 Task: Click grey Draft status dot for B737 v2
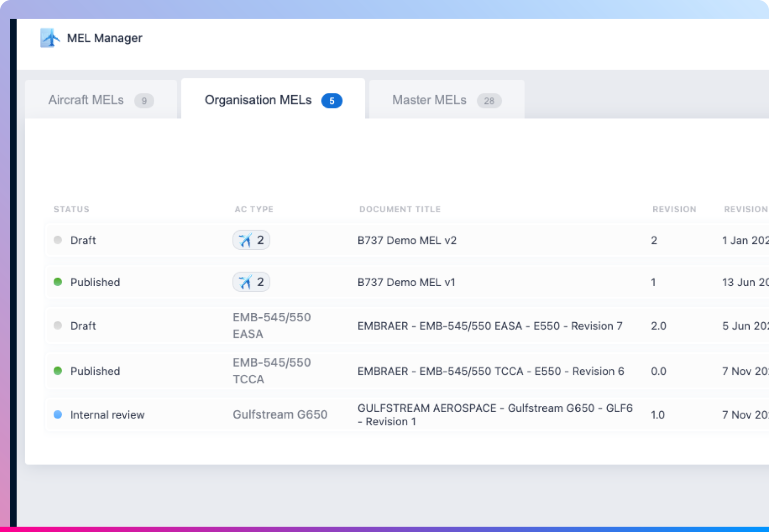58,240
